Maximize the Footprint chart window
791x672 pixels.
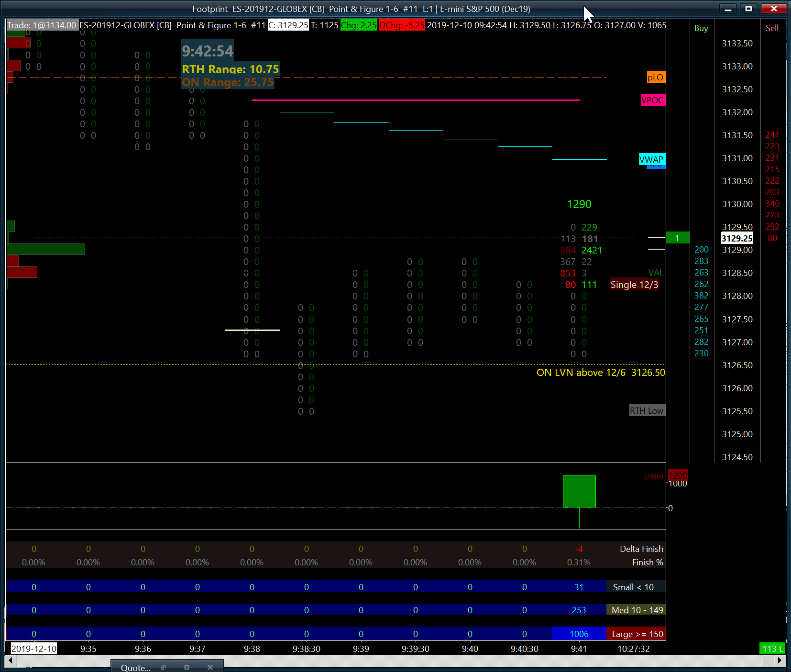pos(748,9)
